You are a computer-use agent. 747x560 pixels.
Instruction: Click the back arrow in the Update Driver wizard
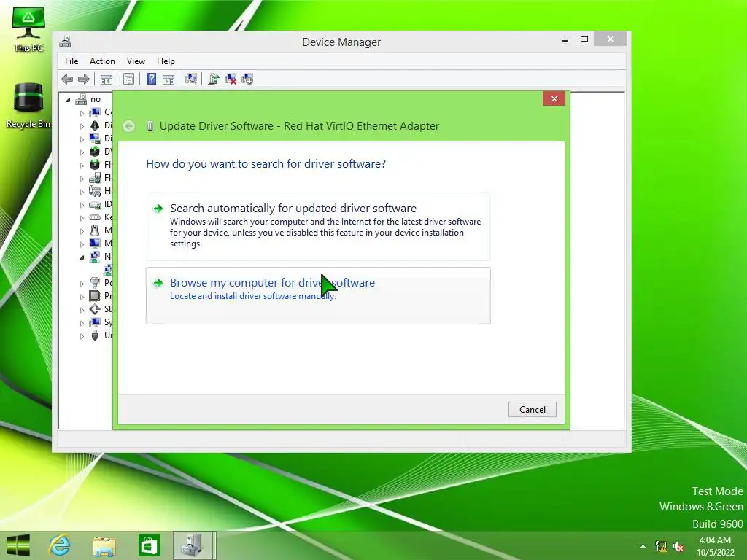click(x=128, y=126)
